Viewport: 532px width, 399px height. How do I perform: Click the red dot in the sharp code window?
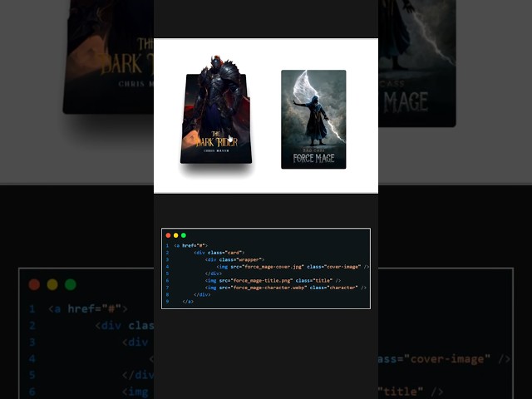click(x=168, y=235)
